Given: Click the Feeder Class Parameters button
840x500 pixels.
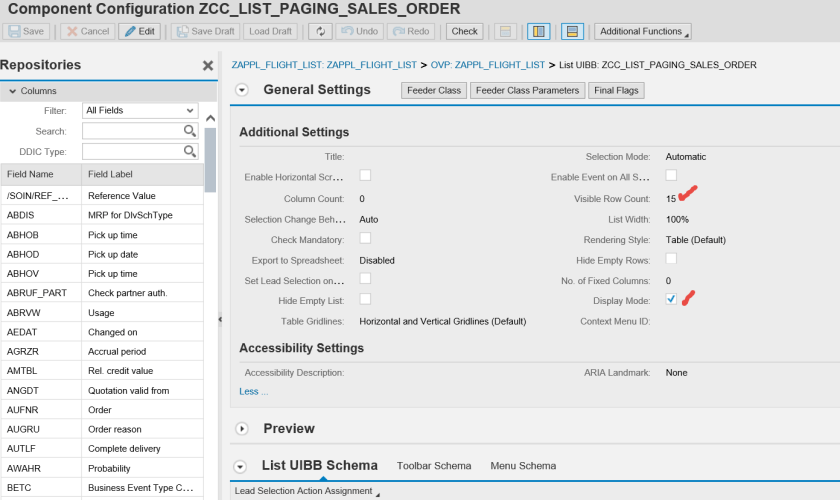Looking at the screenshot, I should (x=527, y=91).
